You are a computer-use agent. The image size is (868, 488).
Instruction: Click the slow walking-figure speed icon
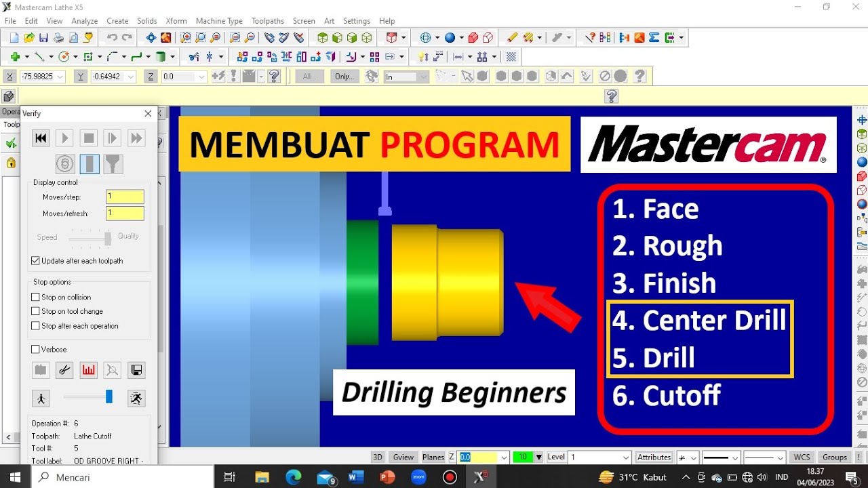click(x=41, y=398)
